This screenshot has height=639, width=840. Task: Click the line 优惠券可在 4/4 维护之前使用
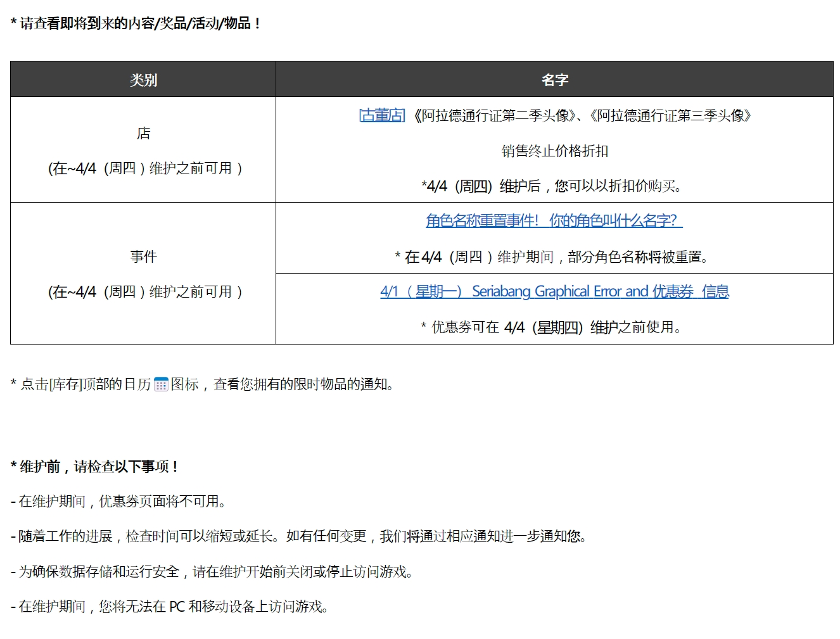pos(552,327)
